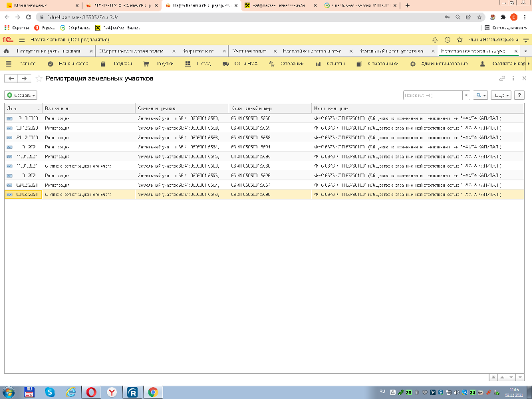Viewport: 532px width, 399px height.
Task: Open the Склад section
Action: (x=198, y=63)
